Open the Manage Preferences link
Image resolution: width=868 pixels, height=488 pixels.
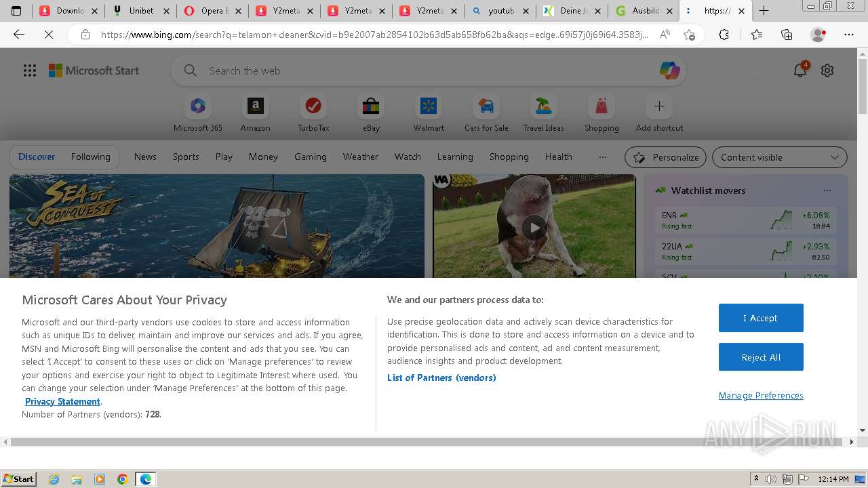761,395
